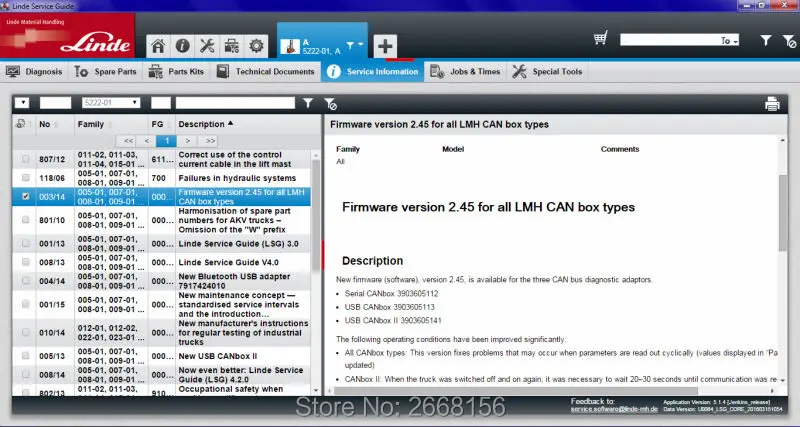This screenshot has height=427, width=800.
Task: Switch to Special Tools tab
Action: (x=547, y=72)
